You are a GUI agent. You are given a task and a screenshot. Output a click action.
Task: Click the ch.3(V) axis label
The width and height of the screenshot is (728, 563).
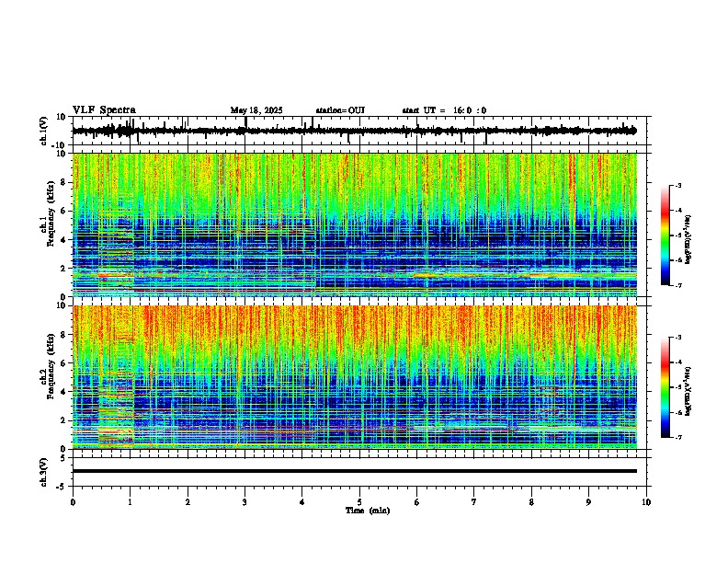coord(44,472)
